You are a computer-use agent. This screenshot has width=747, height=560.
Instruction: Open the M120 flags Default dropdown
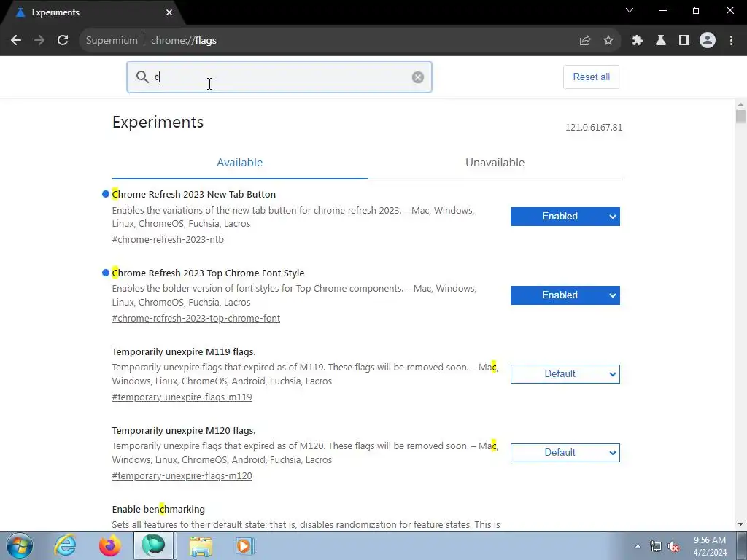click(565, 452)
